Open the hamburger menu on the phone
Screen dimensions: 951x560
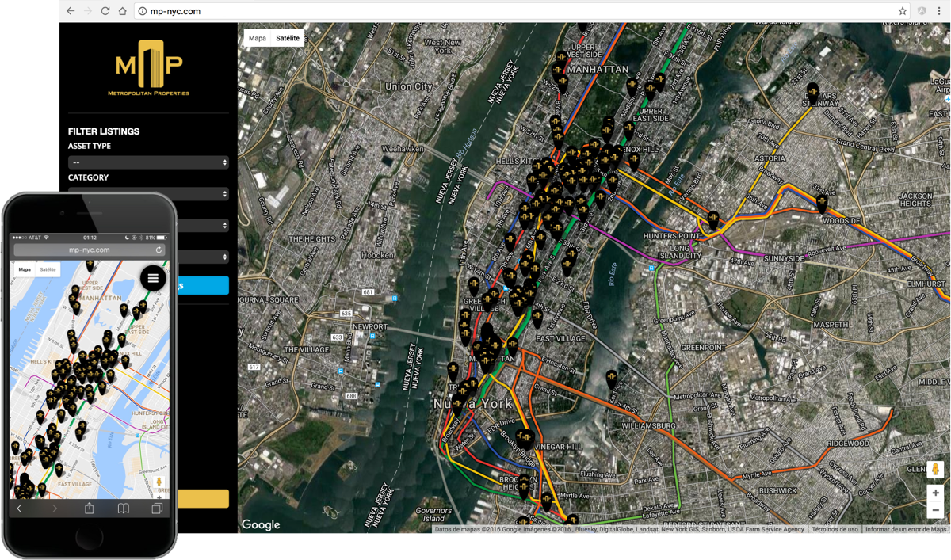click(153, 278)
